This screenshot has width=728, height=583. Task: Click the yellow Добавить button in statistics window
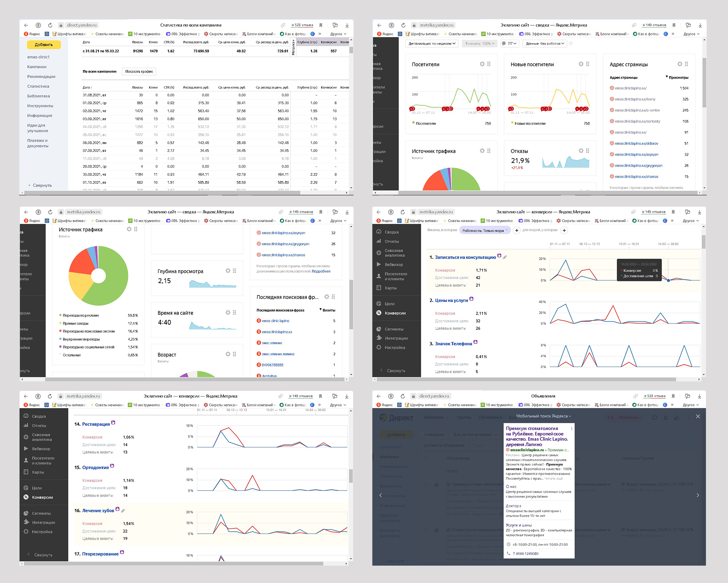(x=44, y=44)
